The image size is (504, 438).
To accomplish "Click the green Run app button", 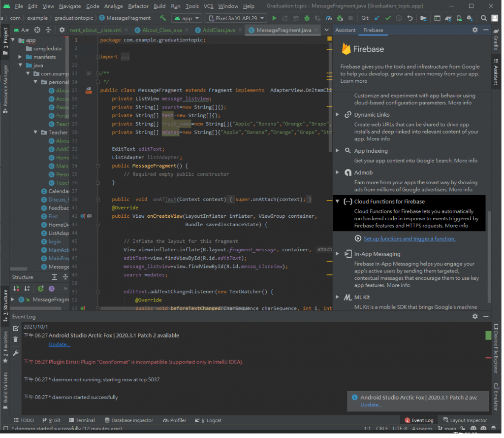I will (275, 18).
